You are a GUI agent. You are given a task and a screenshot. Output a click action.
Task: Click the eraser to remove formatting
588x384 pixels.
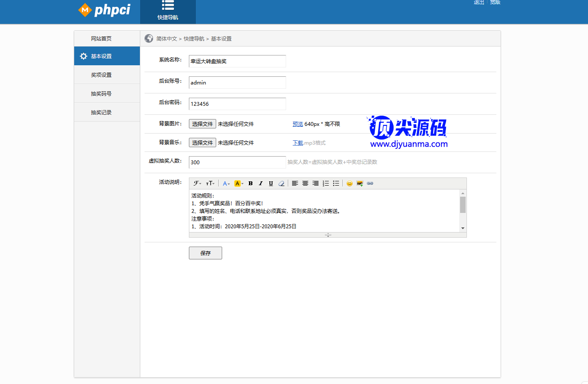click(x=281, y=183)
